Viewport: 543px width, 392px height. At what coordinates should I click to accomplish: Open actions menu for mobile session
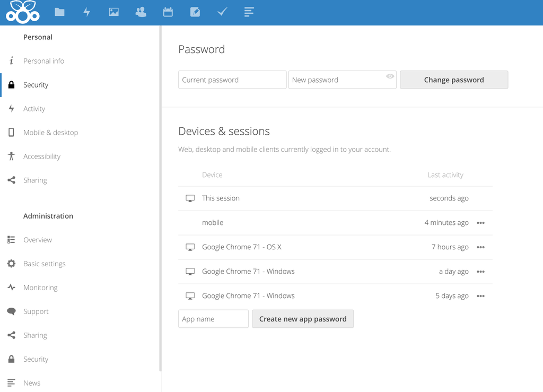480,223
